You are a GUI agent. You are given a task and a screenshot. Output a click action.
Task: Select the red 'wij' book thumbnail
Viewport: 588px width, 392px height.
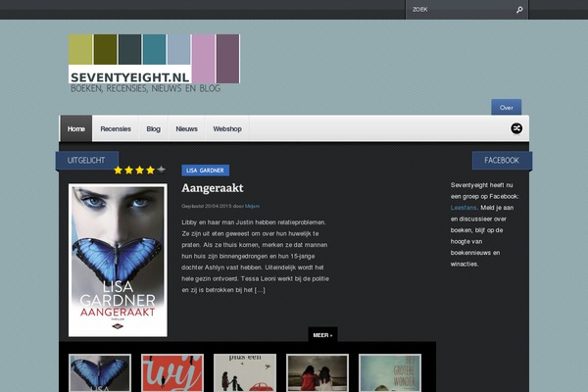[x=172, y=372]
